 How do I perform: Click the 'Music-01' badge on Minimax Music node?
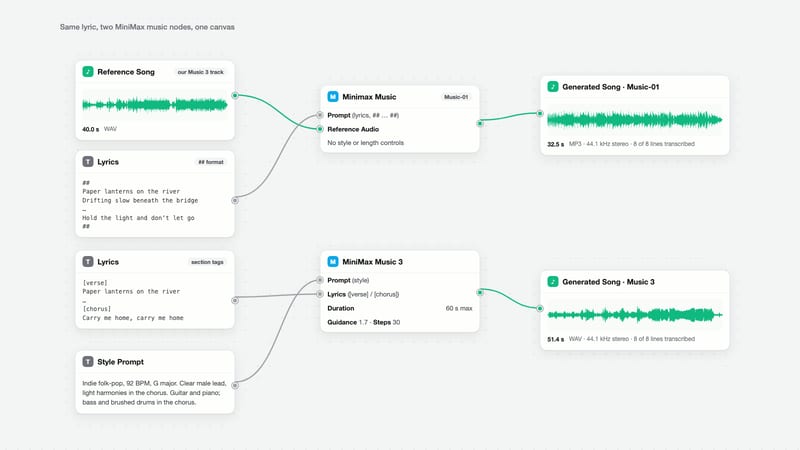pyautogui.click(x=456, y=97)
